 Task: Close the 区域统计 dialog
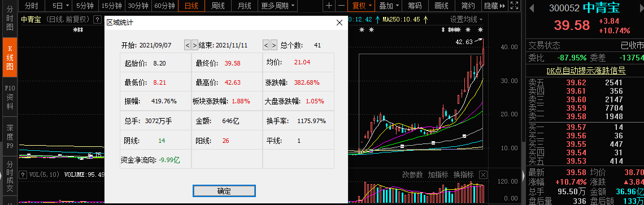tap(340, 23)
